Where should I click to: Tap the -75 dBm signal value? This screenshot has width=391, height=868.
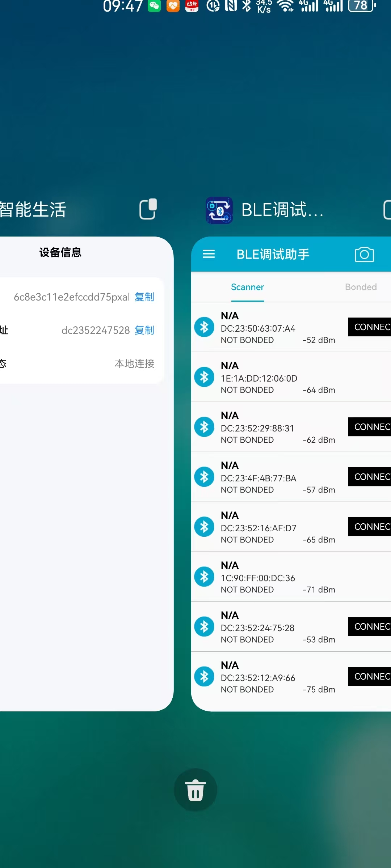pos(319,689)
